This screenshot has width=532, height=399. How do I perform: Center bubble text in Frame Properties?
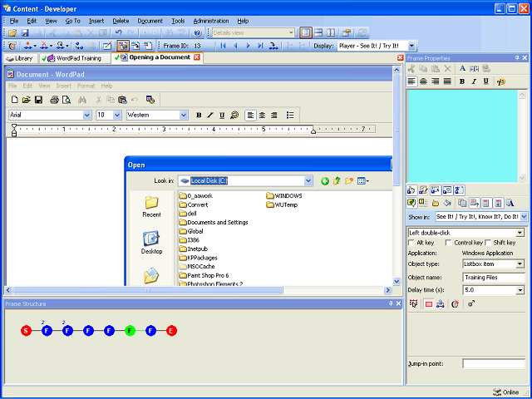[x=423, y=81]
